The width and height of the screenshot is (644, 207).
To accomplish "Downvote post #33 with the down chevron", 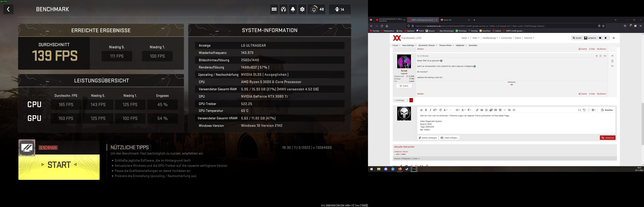I will (x=612, y=66).
